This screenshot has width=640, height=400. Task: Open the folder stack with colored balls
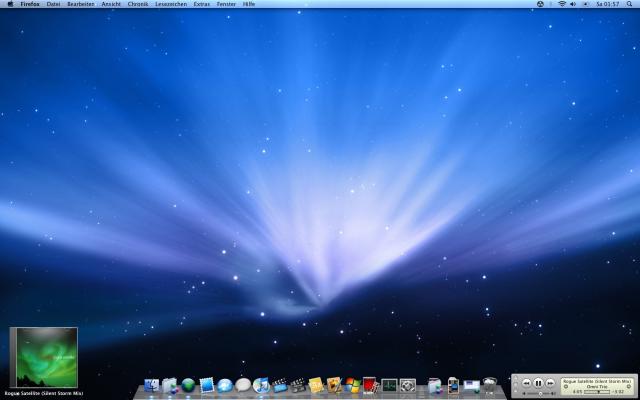click(434, 385)
